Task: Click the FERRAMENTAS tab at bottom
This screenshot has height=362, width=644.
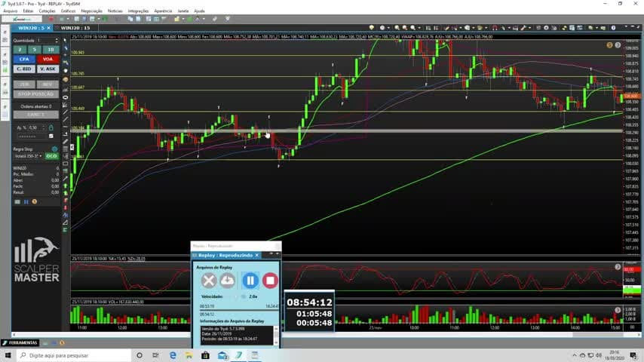Action: (x=20, y=342)
